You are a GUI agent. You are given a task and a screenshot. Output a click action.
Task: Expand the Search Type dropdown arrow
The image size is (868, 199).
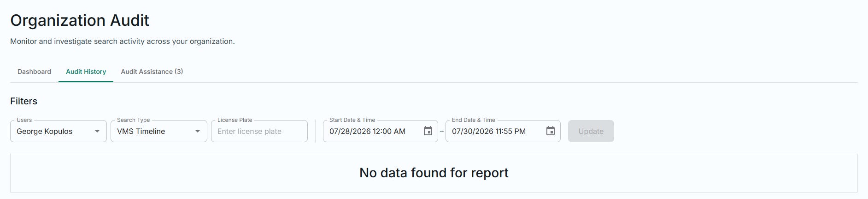pos(198,132)
